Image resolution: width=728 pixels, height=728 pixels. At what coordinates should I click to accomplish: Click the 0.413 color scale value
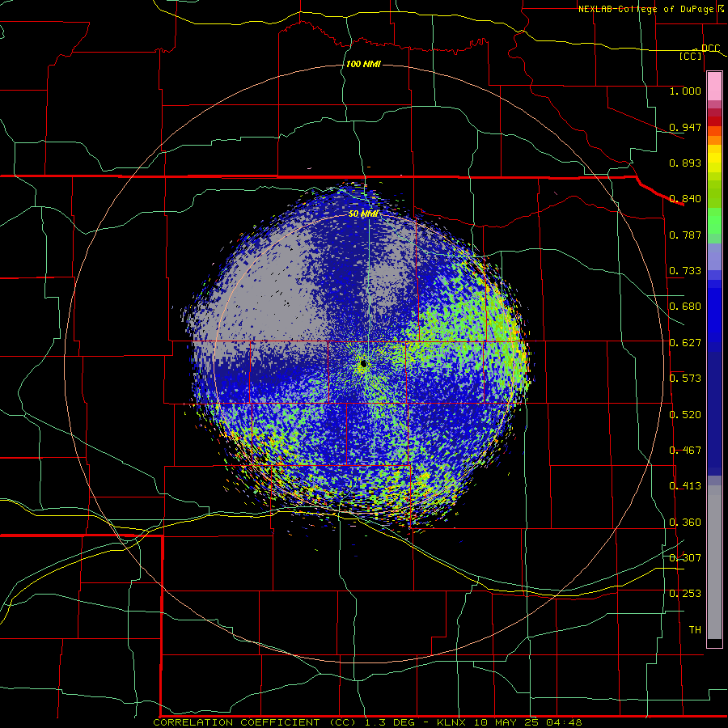click(x=685, y=486)
